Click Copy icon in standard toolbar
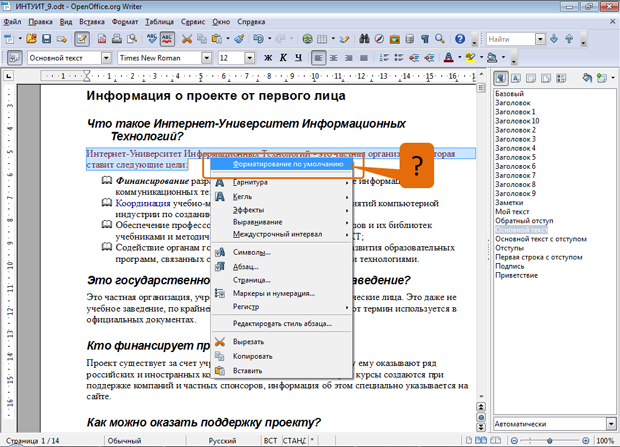Screen dimensions: 620x447 pyautogui.click(x=202, y=39)
